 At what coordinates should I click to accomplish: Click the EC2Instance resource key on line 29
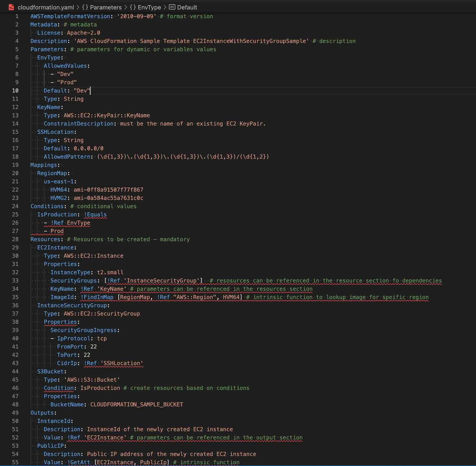(x=55, y=248)
